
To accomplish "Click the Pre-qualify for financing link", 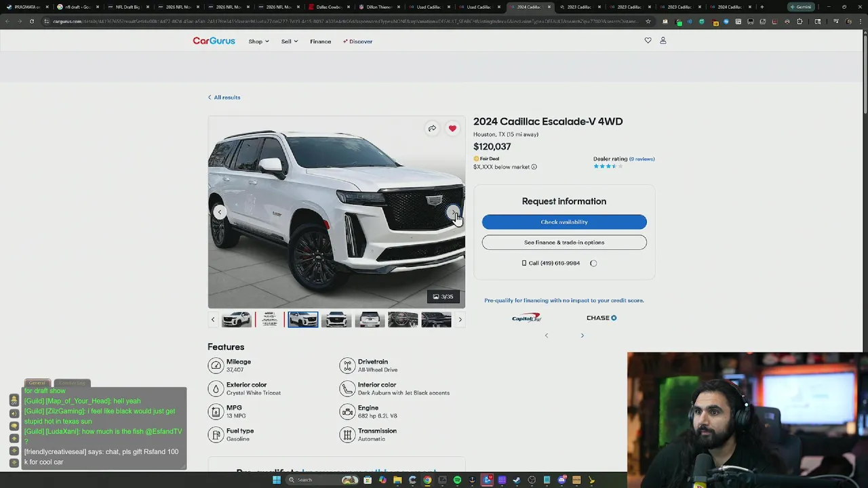I will click(564, 300).
